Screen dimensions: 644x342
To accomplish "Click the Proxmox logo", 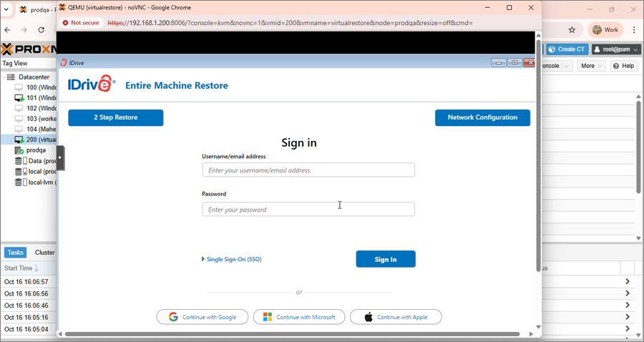I will point(29,49).
